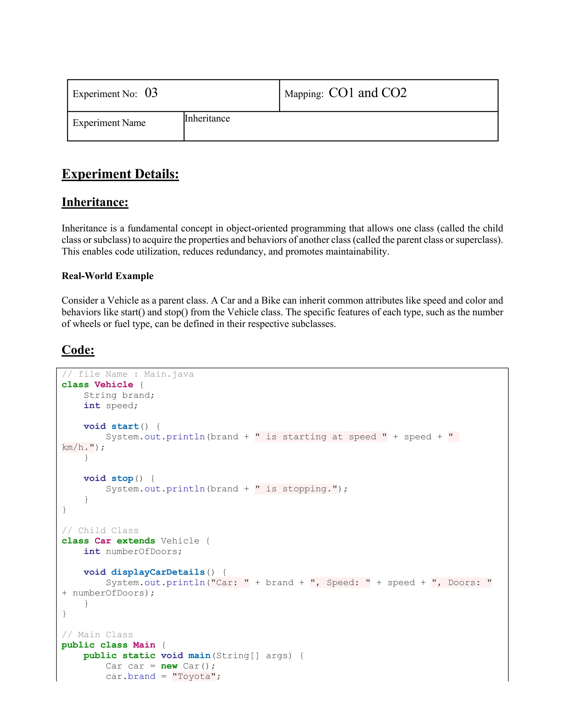Click the 'Real-World Example' subheading
The height and width of the screenshot is (728, 563).
[107, 276]
